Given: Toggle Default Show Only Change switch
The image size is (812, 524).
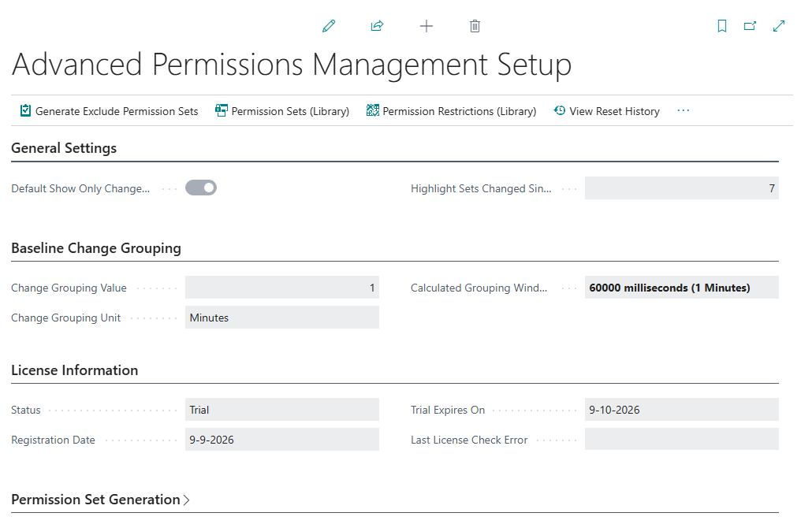Looking at the screenshot, I should coord(201,188).
